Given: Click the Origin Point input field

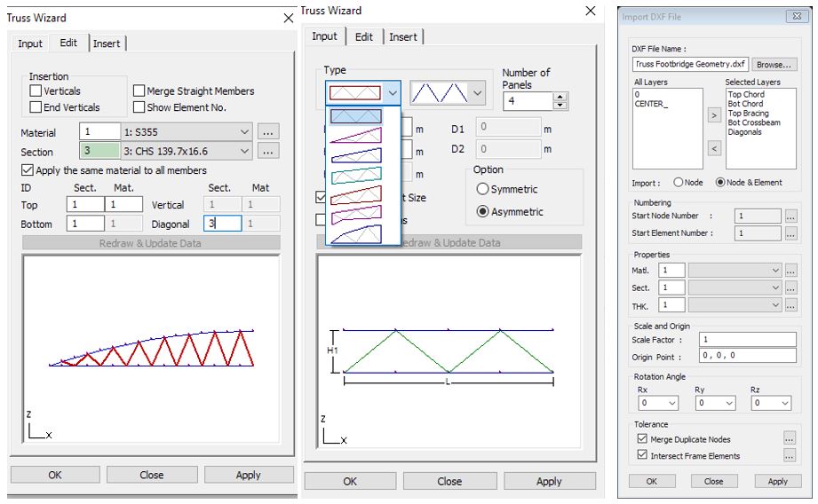Looking at the screenshot, I should click(748, 356).
